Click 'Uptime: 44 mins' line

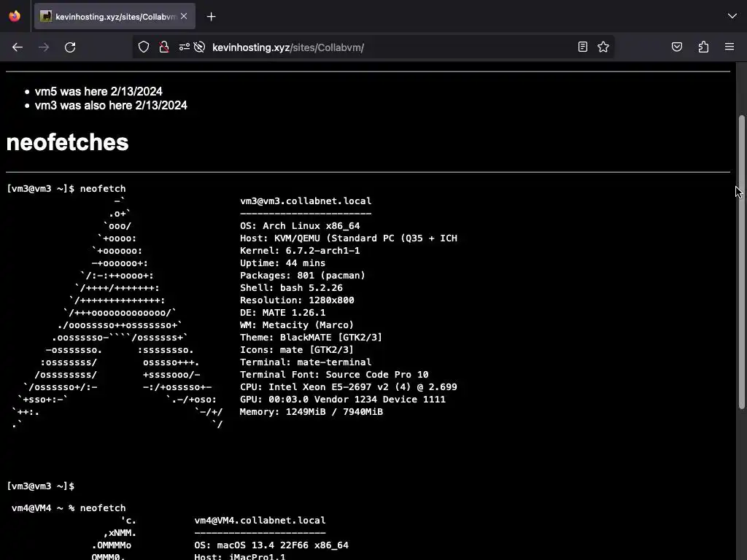(283, 262)
